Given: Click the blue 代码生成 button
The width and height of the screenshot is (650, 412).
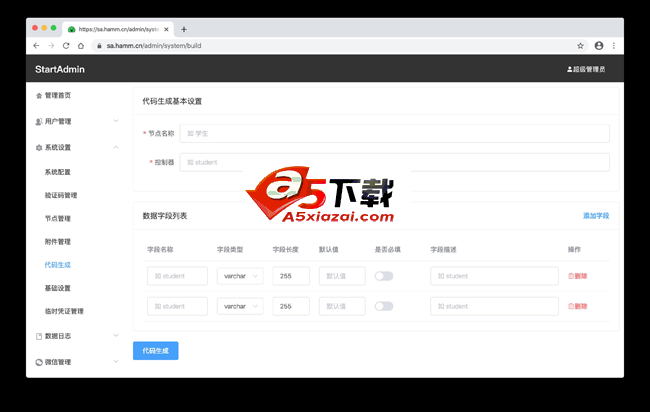Looking at the screenshot, I should [x=156, y=351].
